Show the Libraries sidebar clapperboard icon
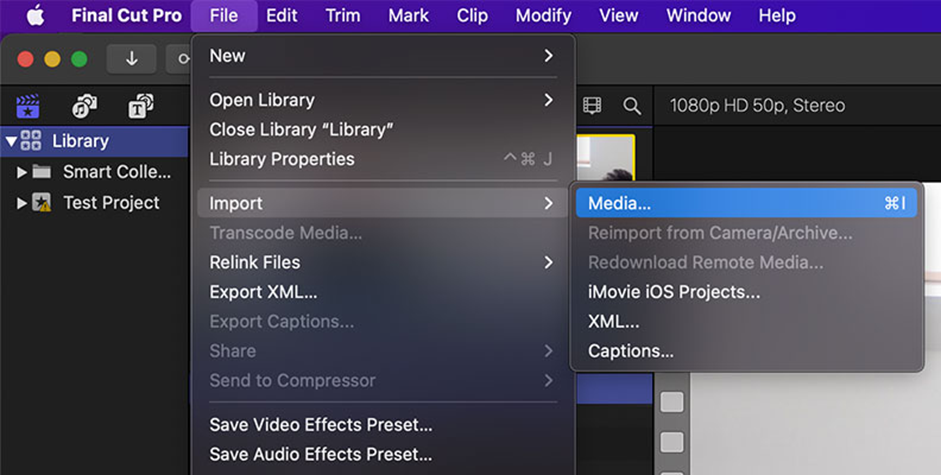Viewport: 941px width, 475px height. tap(28, 106)
